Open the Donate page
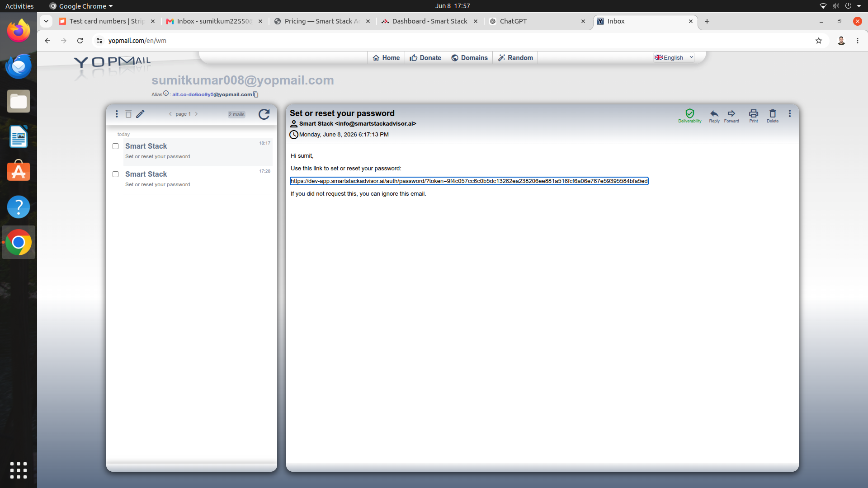Viewport: 868px width, 488px height. [x=425, y=58]
